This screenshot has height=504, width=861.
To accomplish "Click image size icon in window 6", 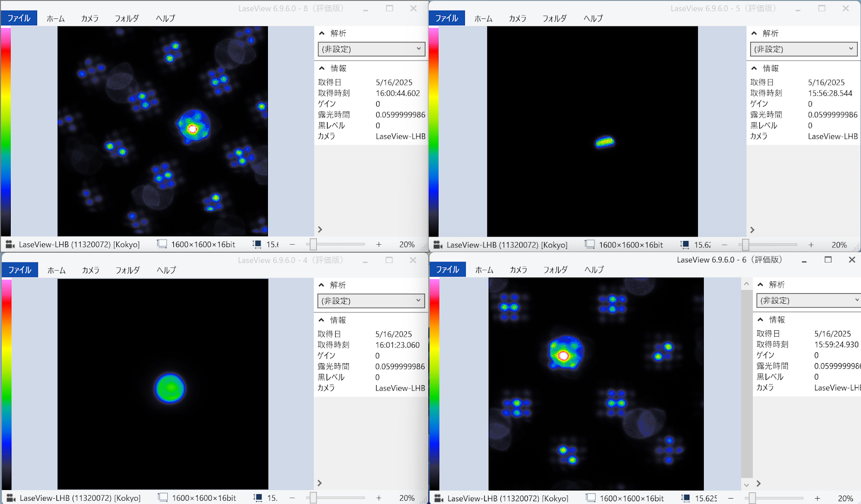I will [x=591, y=498].
